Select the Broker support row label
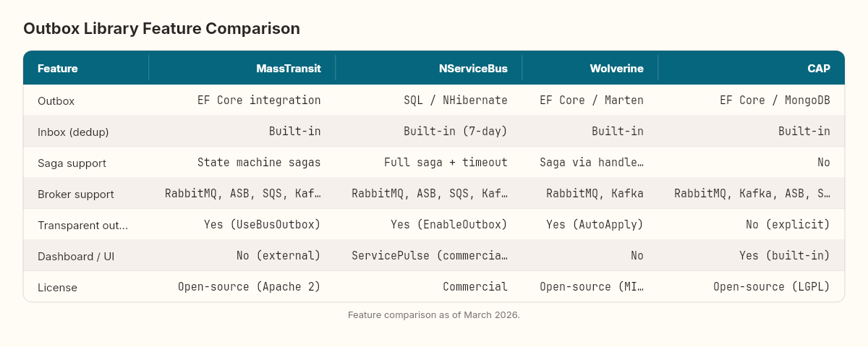This screenshot has height=347, width=868. (76, 194)
